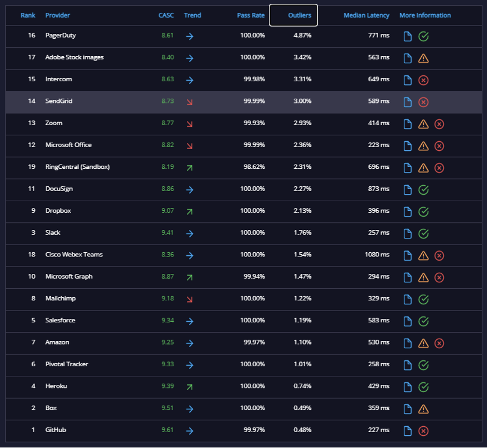Click red error icon in Zoom row
The image size is (487, 448).
point(439,124)
